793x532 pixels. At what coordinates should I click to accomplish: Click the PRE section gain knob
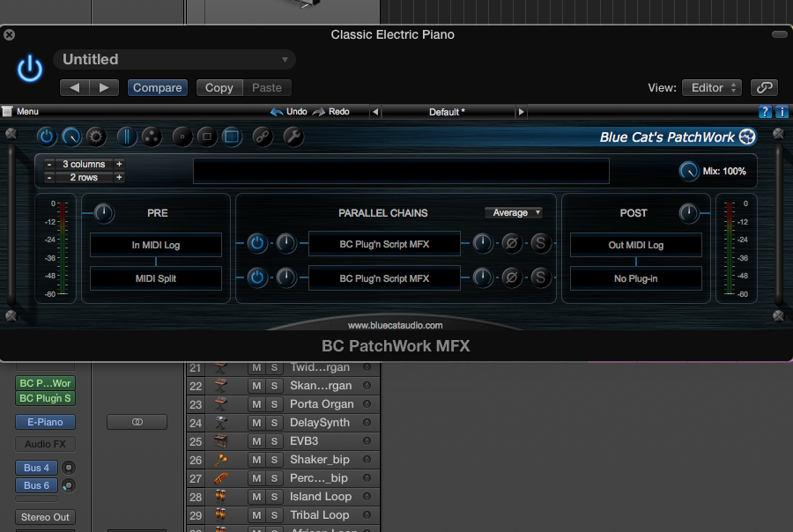(x=104, y=213)
